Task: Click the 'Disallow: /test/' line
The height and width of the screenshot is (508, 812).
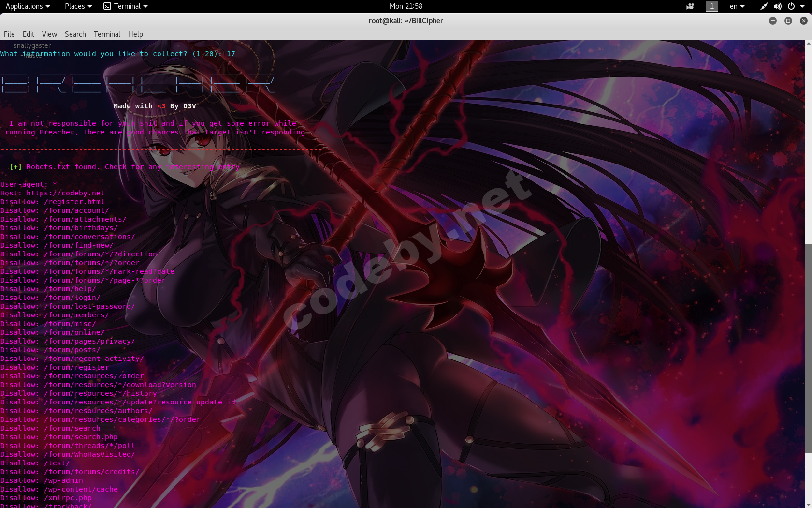Action: click(35, 463)
